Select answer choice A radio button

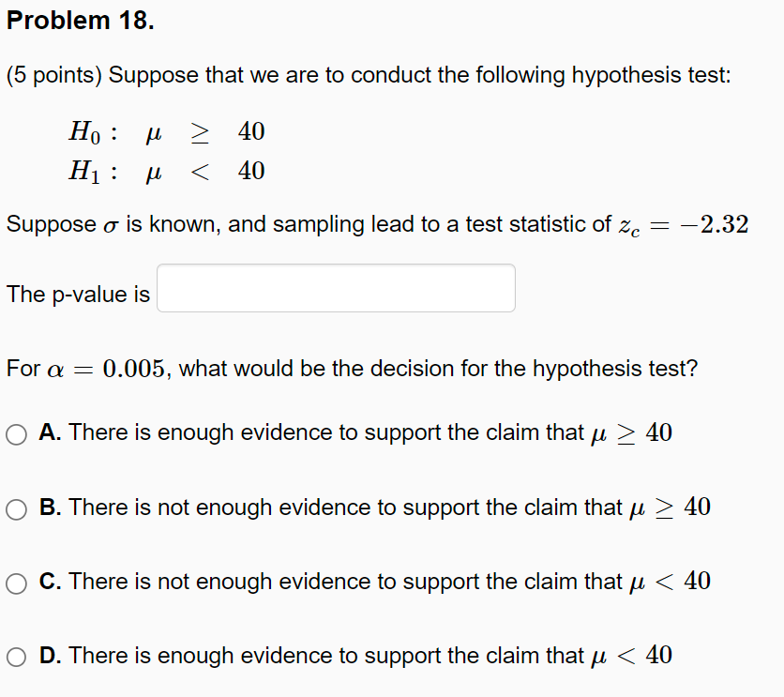(x=15, y=433)
